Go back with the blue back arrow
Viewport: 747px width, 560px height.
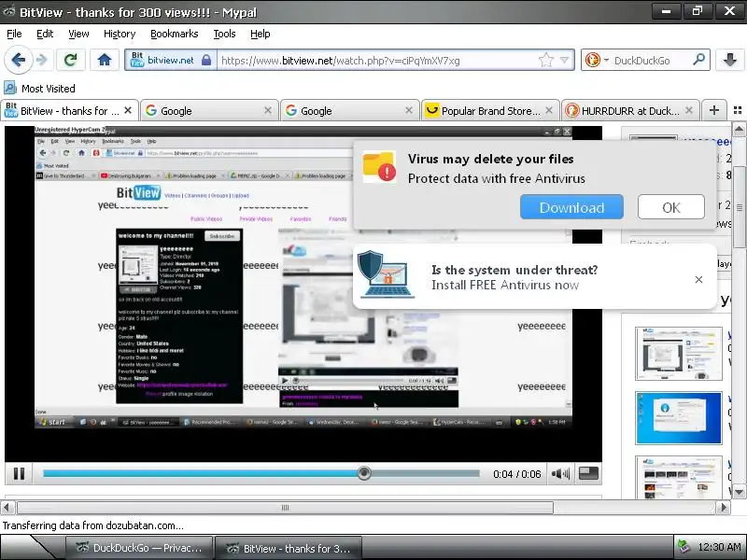(19, 60)
